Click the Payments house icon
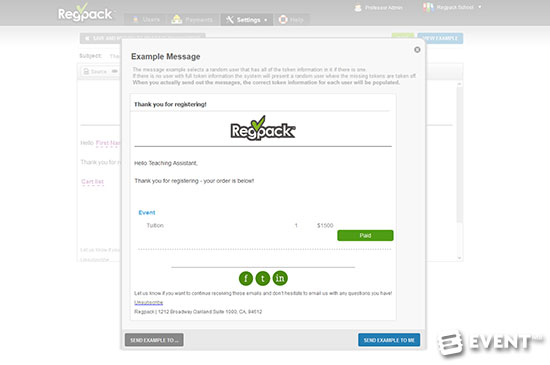The height and width of the screenshot is (365, 550). click(x=177, y=19)
